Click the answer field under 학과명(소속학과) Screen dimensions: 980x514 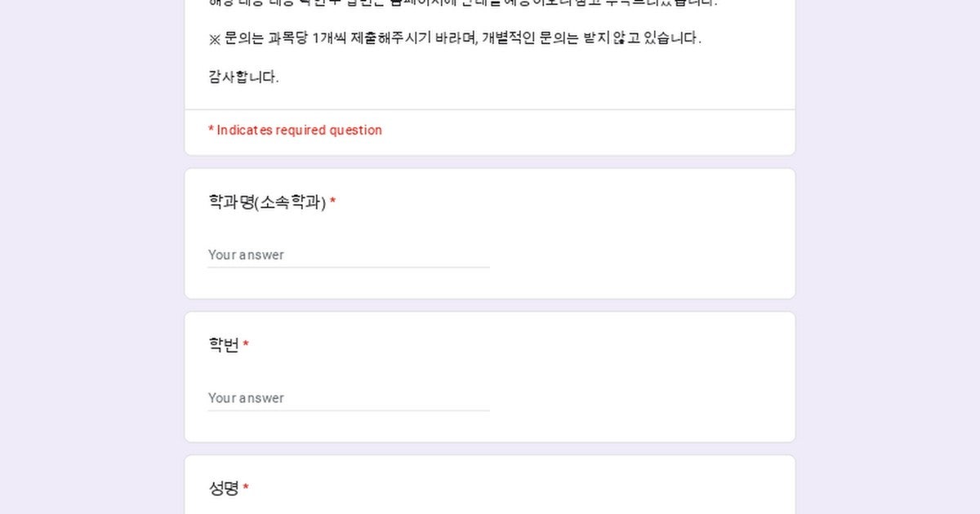click(x=348, y=255)
